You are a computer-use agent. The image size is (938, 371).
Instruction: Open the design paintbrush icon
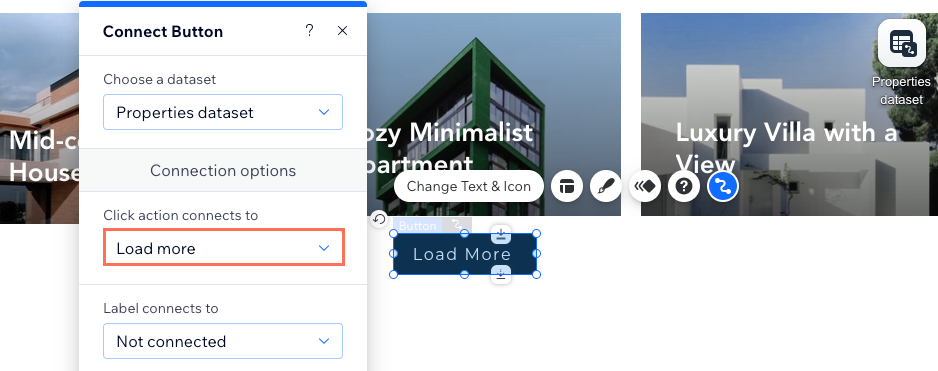(x=605, y=186)
